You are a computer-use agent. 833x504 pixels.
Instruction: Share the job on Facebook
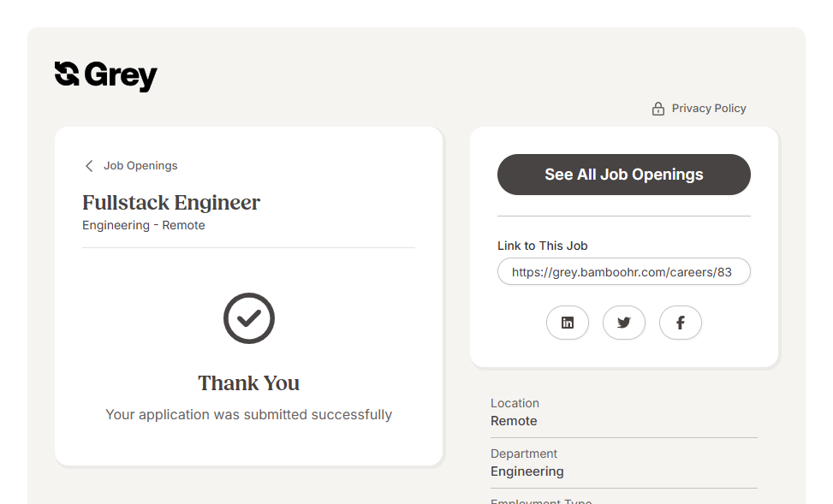[681, 323]
